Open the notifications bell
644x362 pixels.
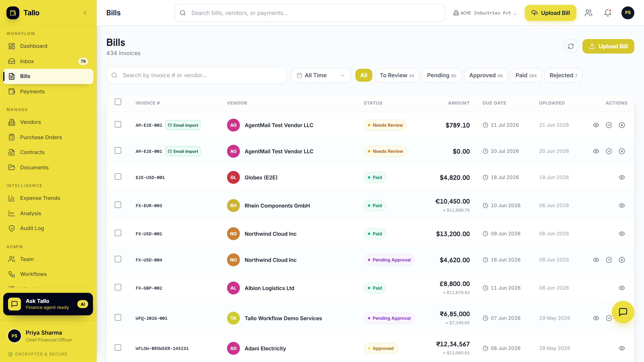coord(608,13)
